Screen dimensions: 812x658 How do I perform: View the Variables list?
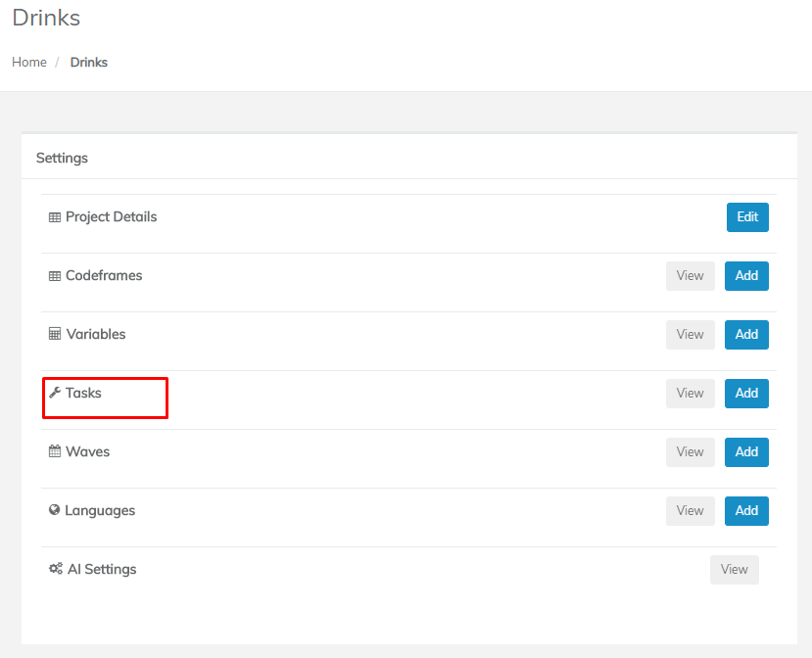point(690,335)
